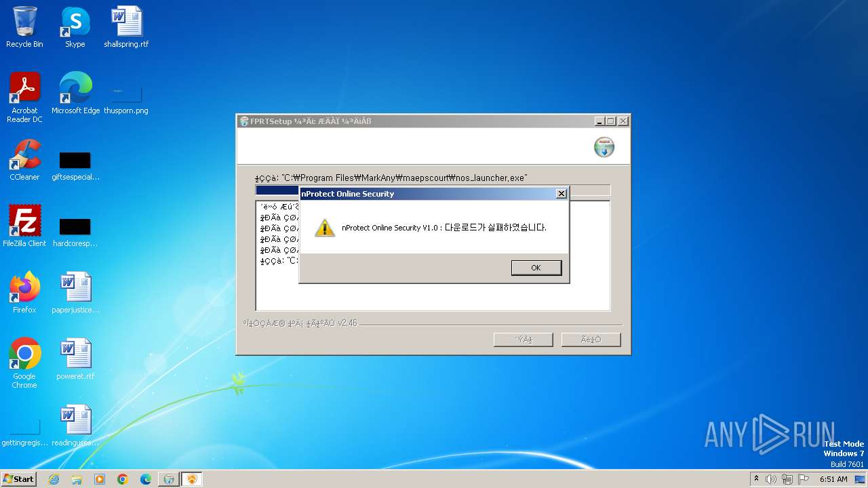This screenshot has height=488, width=868.
Task: Click the installer disc logo icon
Action: (x=604, y=147)
